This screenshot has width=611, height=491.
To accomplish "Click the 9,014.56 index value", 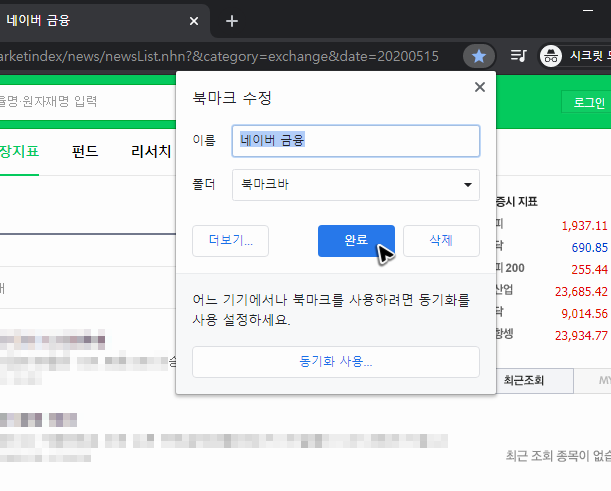I will point(584,313).
